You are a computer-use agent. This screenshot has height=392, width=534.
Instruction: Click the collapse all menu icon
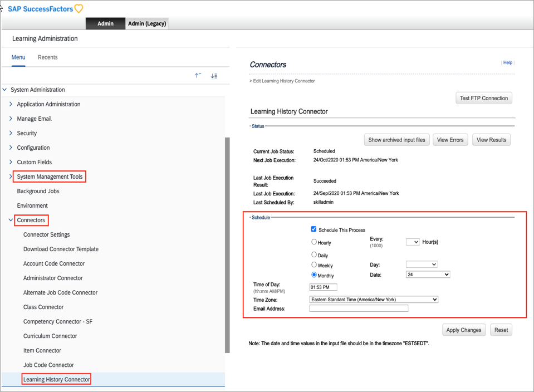198,76
